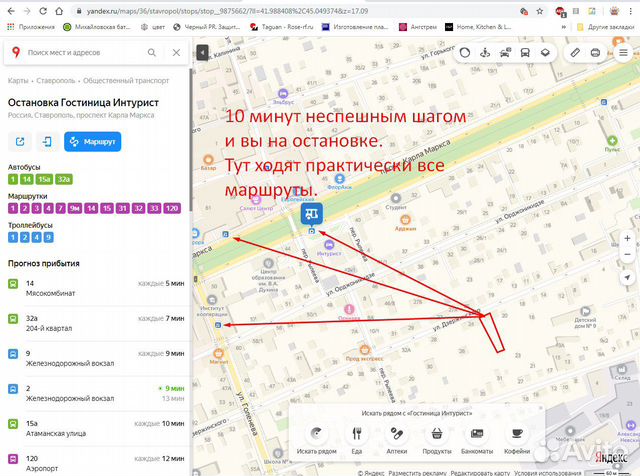
Task: Search nearby Продукты icon
Action: pos(437,433)
